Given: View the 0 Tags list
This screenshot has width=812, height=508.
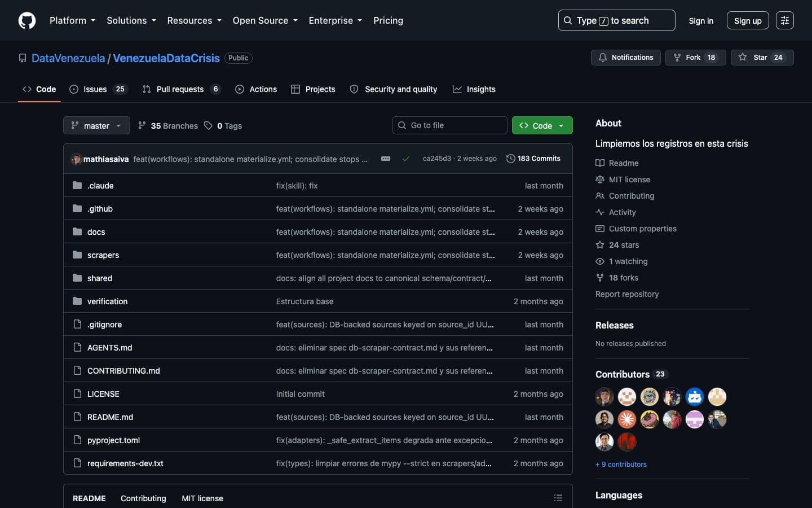Looking at the screenshot, I should click(x=223, y=126).
